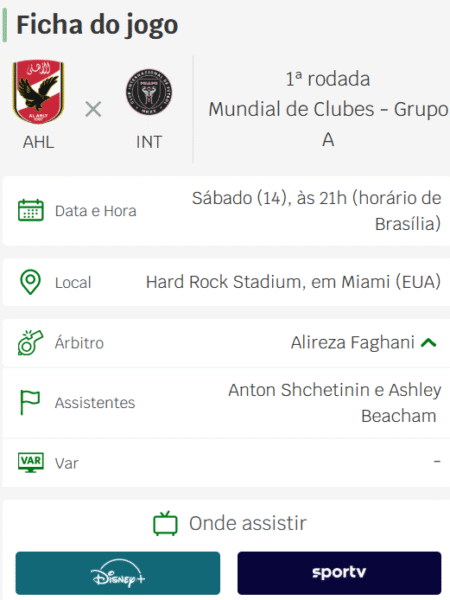Open the sportv channel button

(339, 573)
